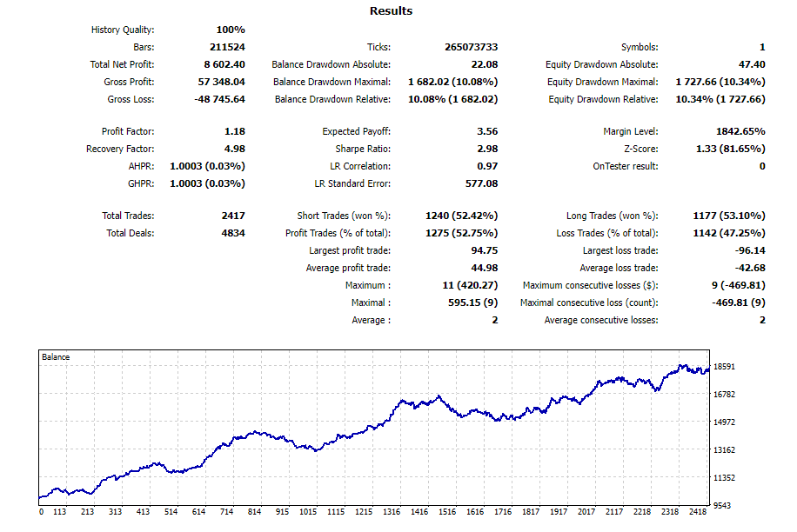Select the Total Net Profit value 8 602.40
Screen dimensions: 797x532
(224, 64)
